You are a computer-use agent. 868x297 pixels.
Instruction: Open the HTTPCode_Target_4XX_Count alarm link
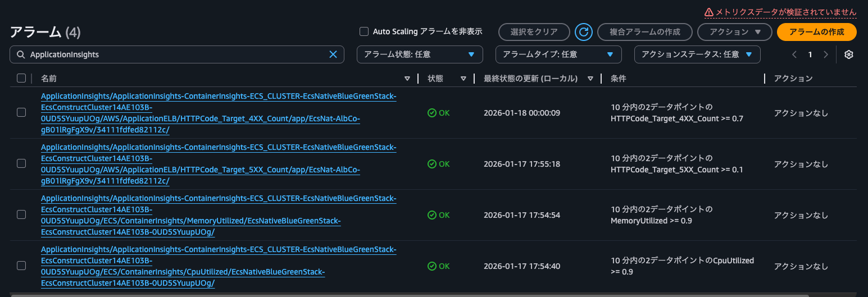[219, 113]
